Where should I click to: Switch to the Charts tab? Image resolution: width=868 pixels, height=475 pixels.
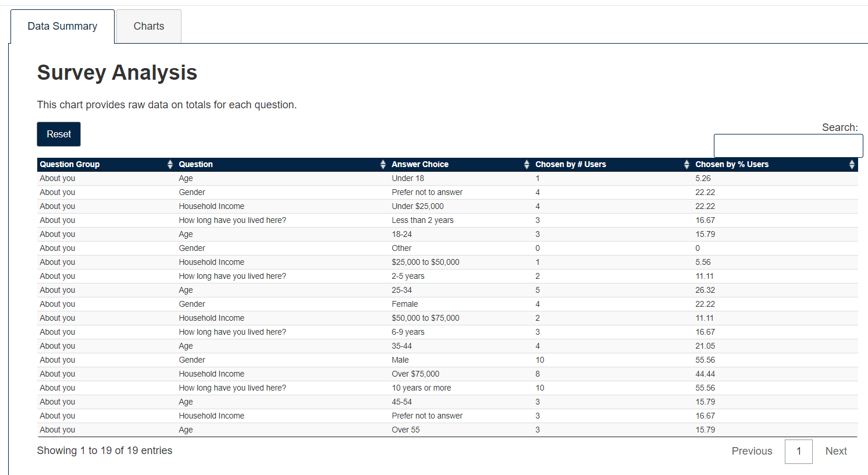149,26
